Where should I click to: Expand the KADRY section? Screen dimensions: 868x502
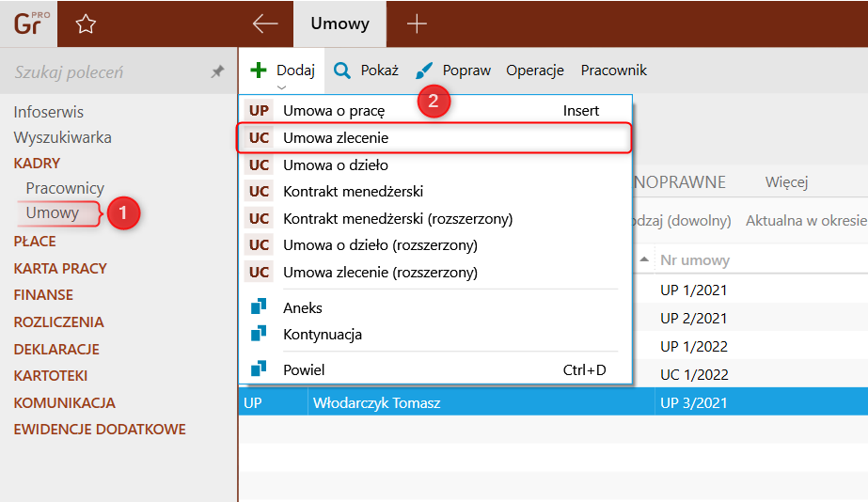(x=37, y=164)
